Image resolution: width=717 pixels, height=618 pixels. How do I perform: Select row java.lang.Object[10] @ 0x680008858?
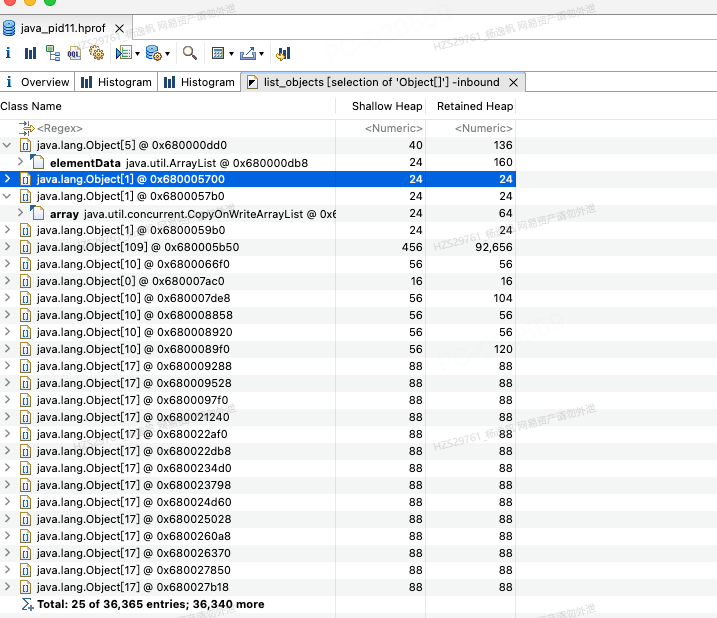[258, 315]
